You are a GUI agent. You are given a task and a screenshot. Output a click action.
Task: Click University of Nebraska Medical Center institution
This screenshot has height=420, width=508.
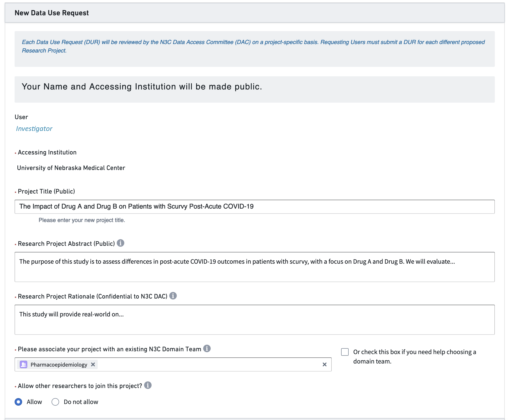pyautogui.click(x=71, y=168)
